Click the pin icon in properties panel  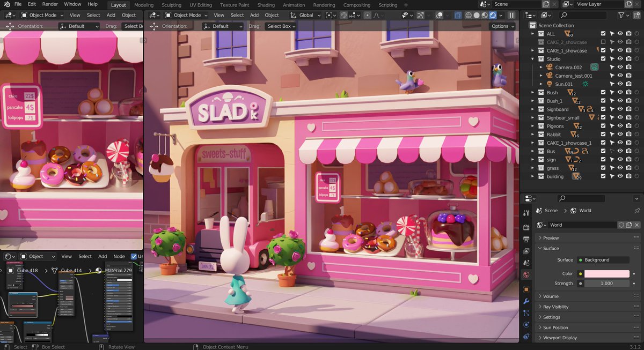pyautogui.click(x=637, y=211)
